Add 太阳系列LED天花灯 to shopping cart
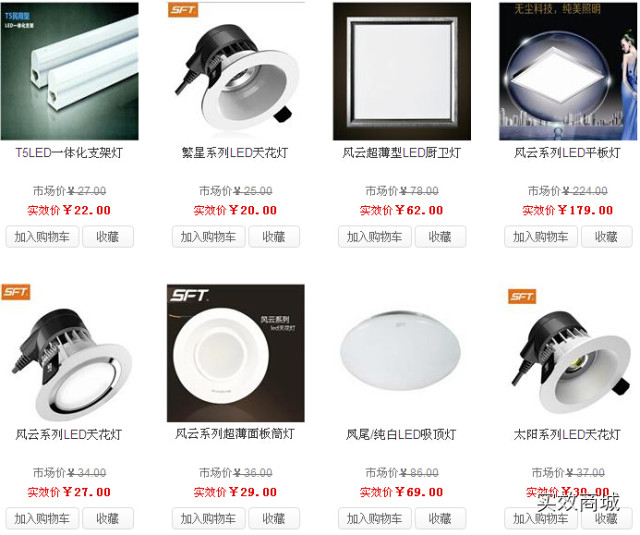 (x=540, y=519)
